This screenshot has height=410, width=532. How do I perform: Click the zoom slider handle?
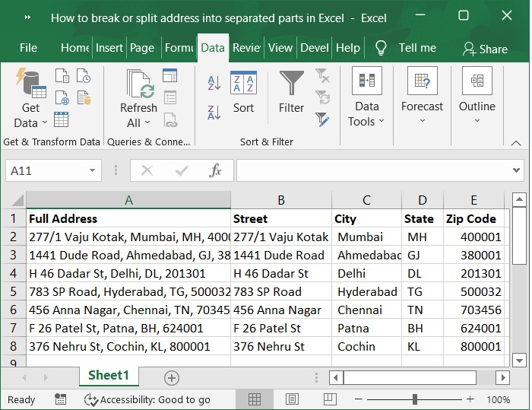click(x=414, y=399)
